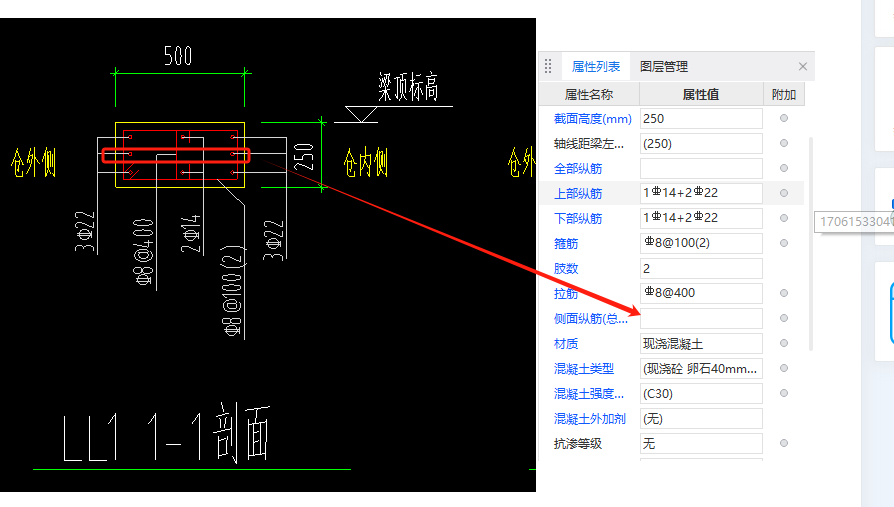Open the 抗渗等级 value dropdown

[x=701, y=444]
